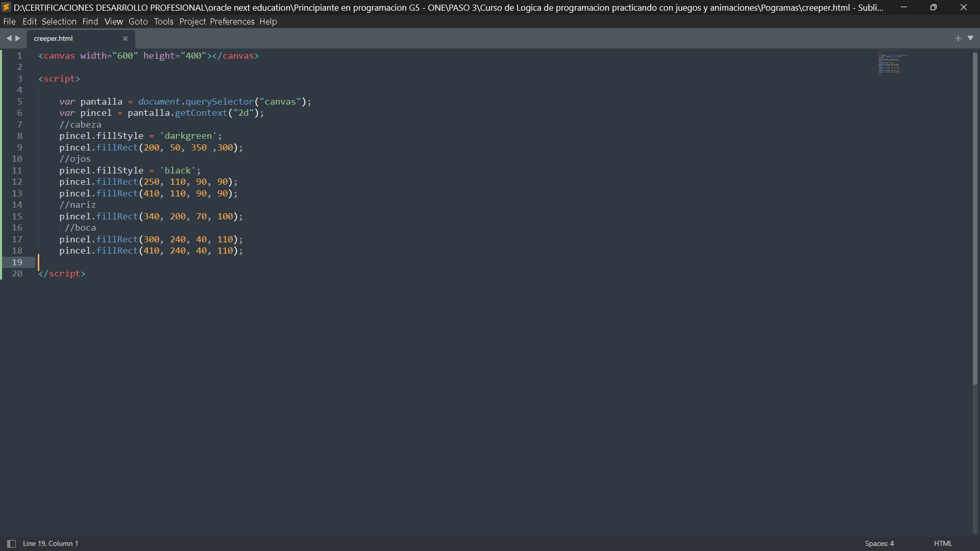Open the Edit menu
This screenshot has width=980, height=551.
(30, 21)
